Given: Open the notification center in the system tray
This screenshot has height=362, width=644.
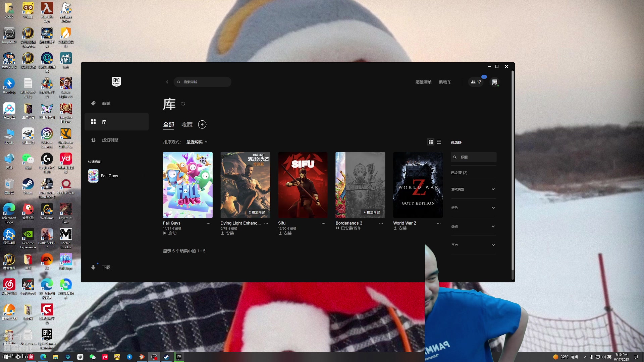Looking at the screenshot, I should [x=636, y=357].
